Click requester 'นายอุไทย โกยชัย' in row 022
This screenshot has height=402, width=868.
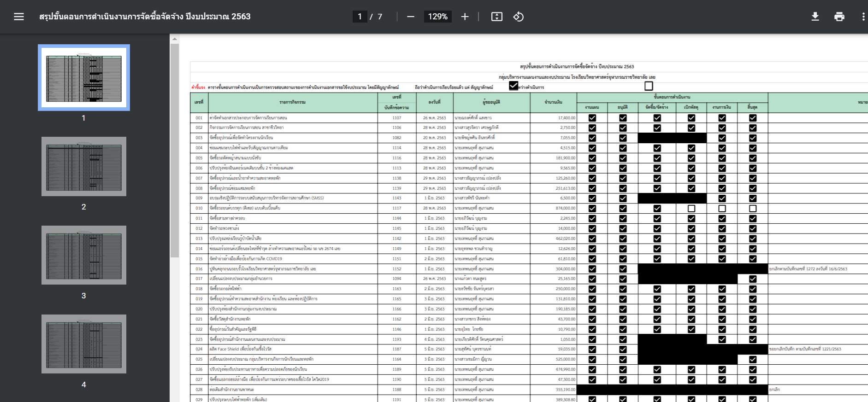[x=469, y=329]
